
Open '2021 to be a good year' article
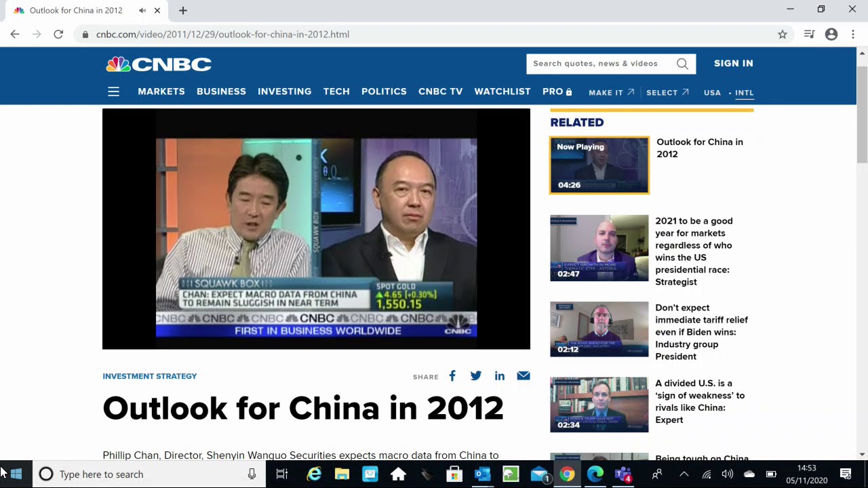coord(694,251)
